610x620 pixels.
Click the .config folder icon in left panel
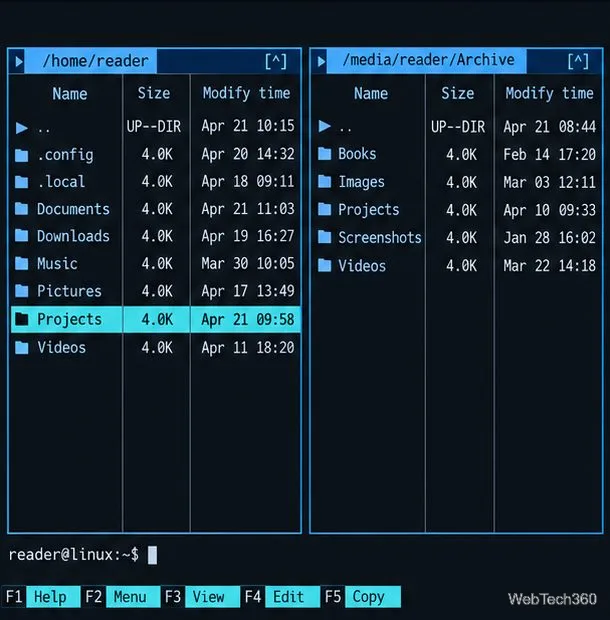pyautogui.click(x=22, y=155)
